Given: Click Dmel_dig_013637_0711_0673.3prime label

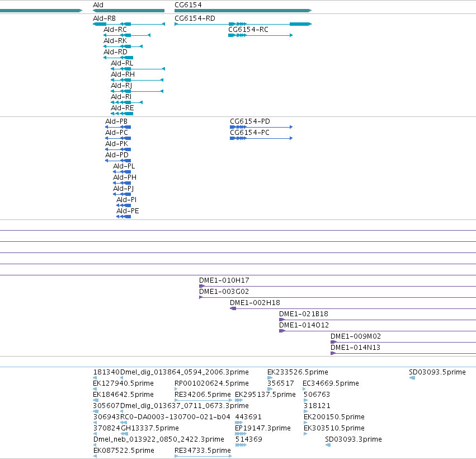Looking at the screenshot, I should (185, 406).
